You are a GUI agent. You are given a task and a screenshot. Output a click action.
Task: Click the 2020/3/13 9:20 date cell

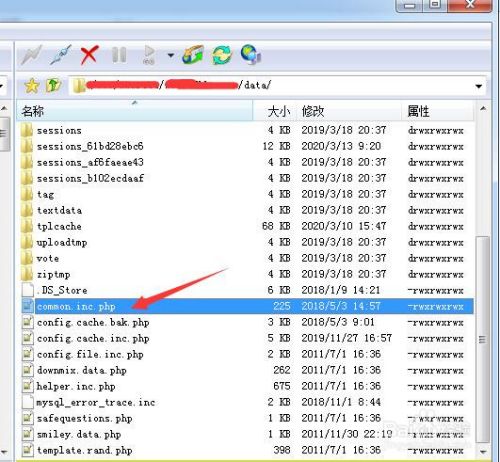[x=341, y=146]
